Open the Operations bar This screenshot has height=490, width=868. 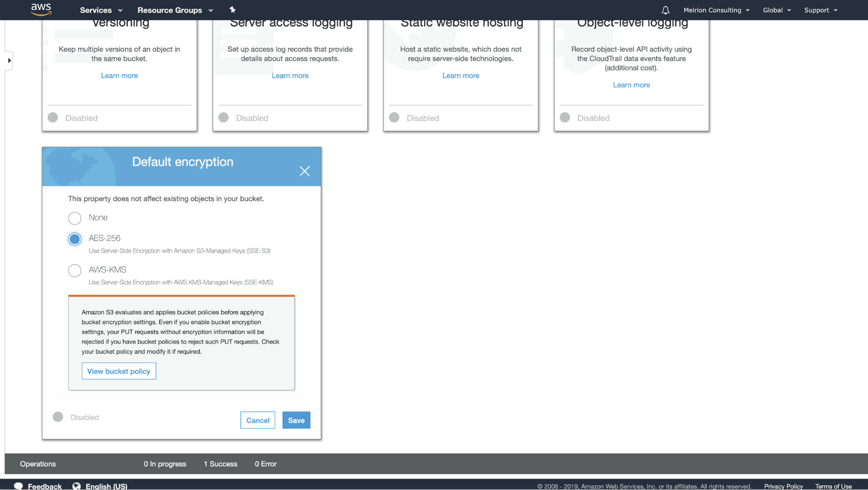(38, 464)
